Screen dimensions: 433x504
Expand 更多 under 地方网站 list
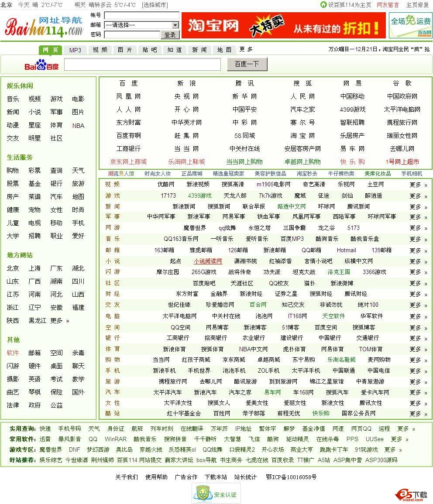click(60, 321)
